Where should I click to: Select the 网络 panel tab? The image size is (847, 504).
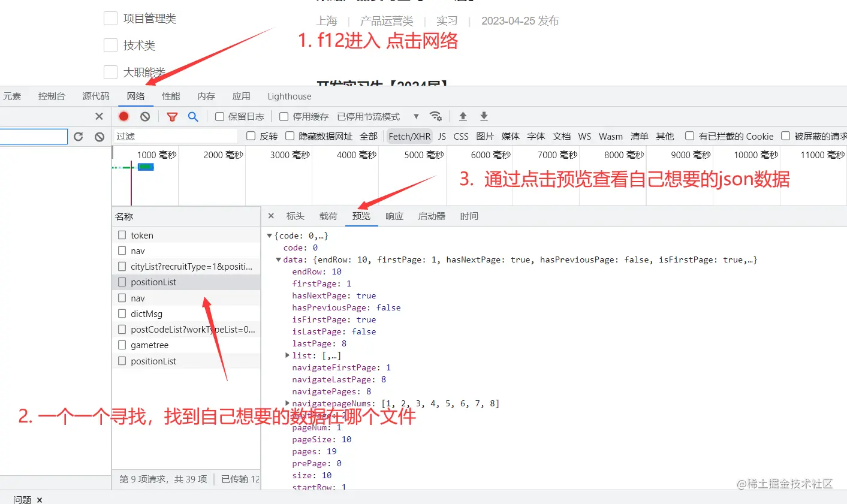[x=136, y=96]
